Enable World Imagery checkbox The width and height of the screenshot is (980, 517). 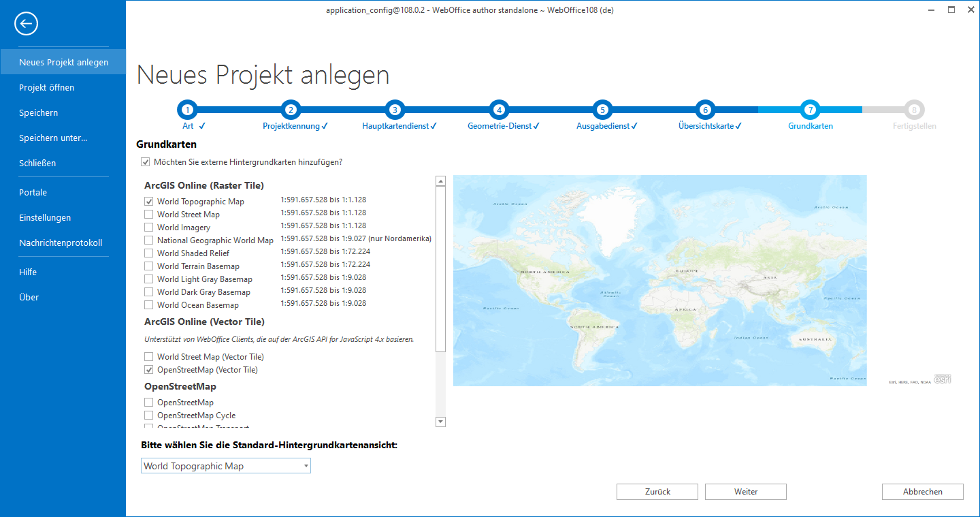click(x=149, y=228)
